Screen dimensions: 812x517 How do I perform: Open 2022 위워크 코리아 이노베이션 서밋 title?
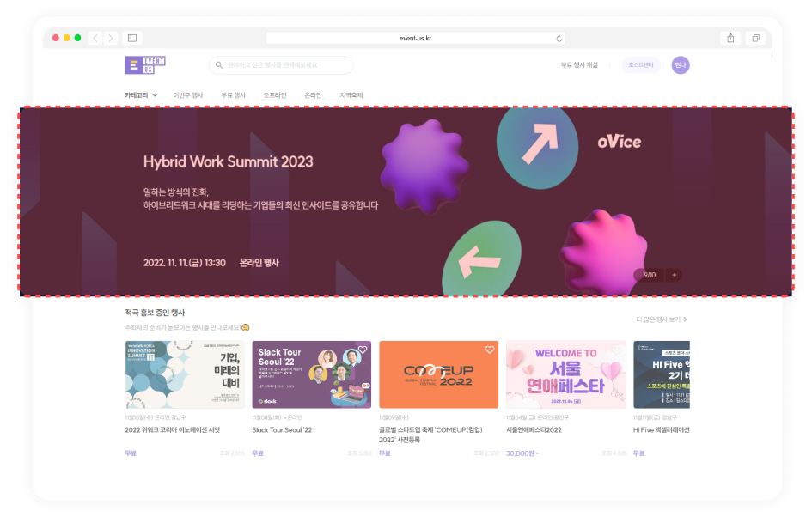click(x=173, y=430)
